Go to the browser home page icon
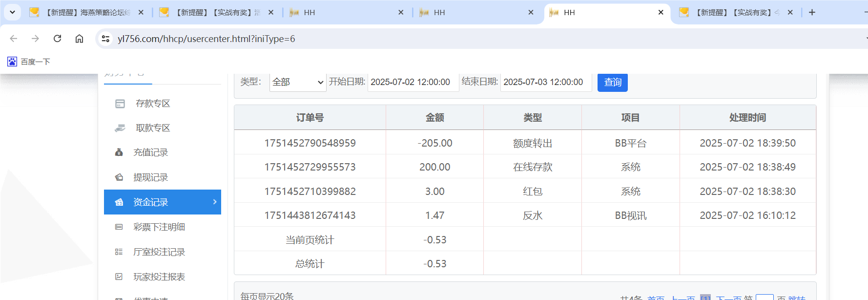 [x=79, y=39]
